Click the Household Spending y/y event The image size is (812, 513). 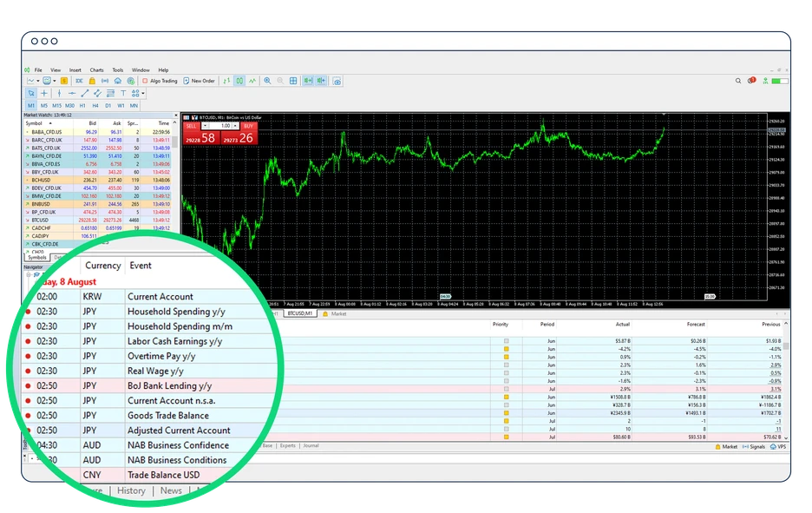pos(176,312)
